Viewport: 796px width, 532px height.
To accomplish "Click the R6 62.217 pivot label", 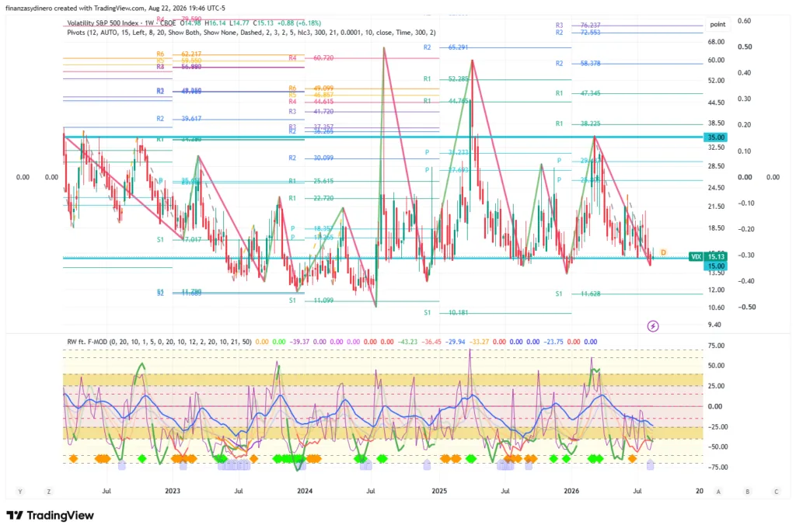I will tap(179, 54).
